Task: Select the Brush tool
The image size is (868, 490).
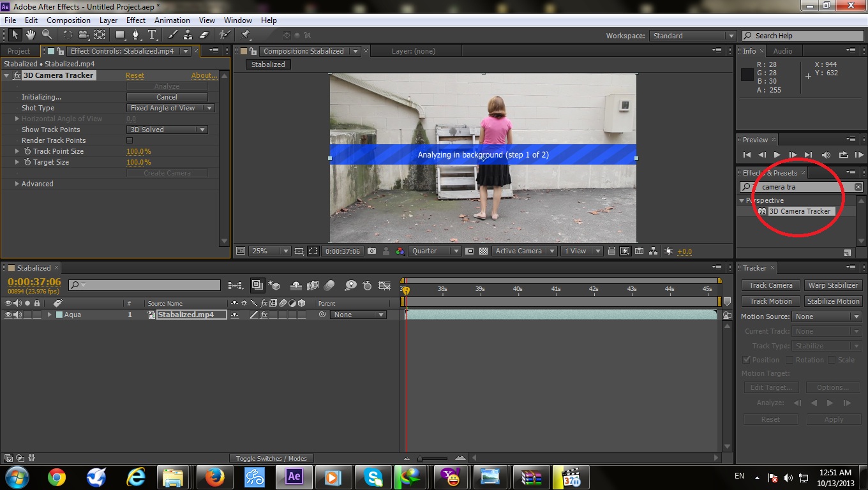Action: (172, 35)
